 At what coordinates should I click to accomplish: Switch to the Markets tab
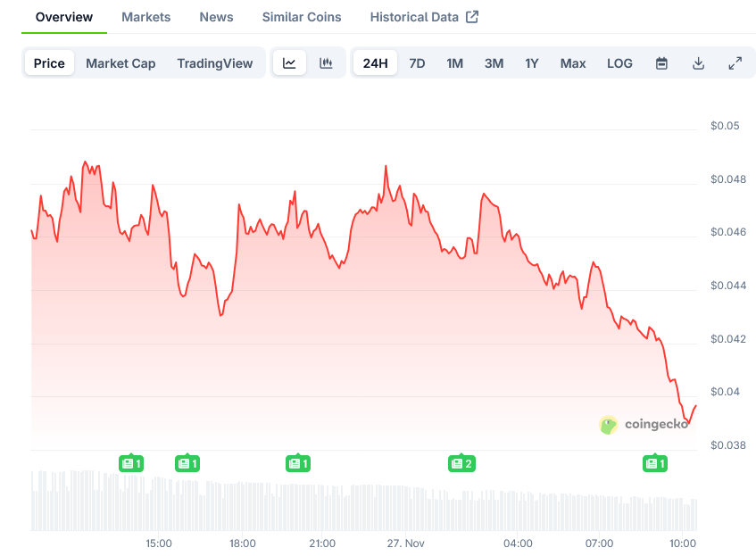pyautogui.click(x=146, y=17)
